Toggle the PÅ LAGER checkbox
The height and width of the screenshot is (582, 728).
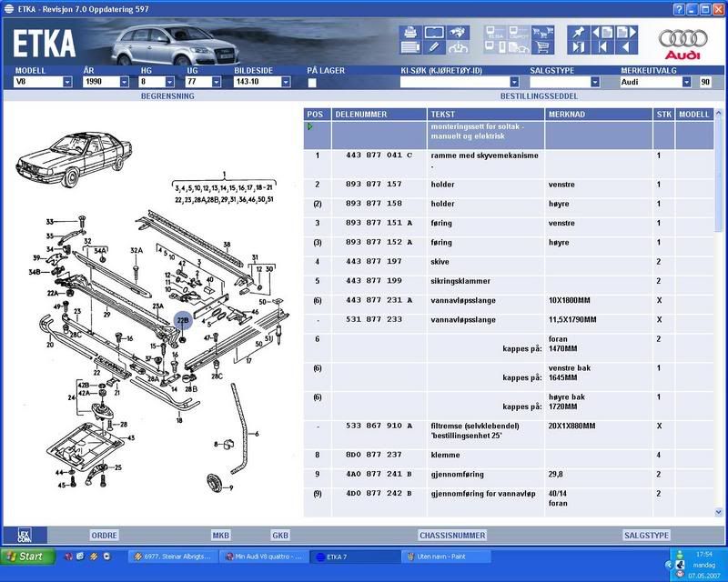[x=312, y=82]
